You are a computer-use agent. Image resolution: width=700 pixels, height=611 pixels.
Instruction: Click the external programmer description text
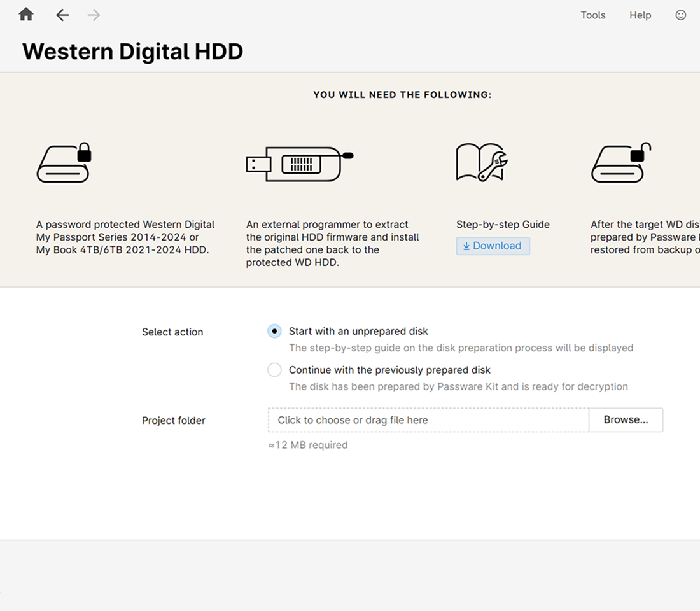[x=333, y=243]
